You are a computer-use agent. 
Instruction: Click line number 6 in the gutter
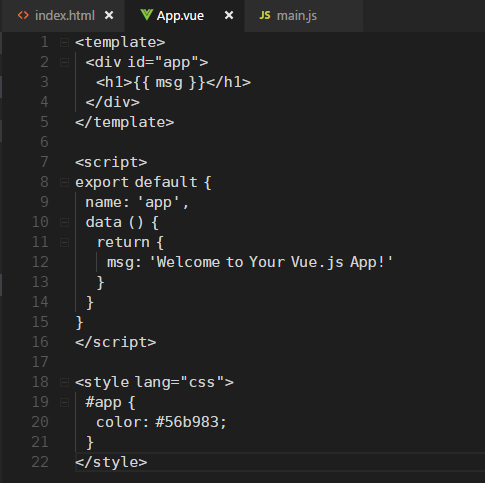coord(44,142)
